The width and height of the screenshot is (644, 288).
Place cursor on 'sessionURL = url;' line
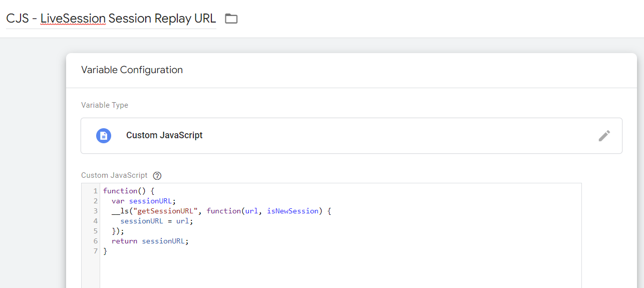[x=156, y=221]
